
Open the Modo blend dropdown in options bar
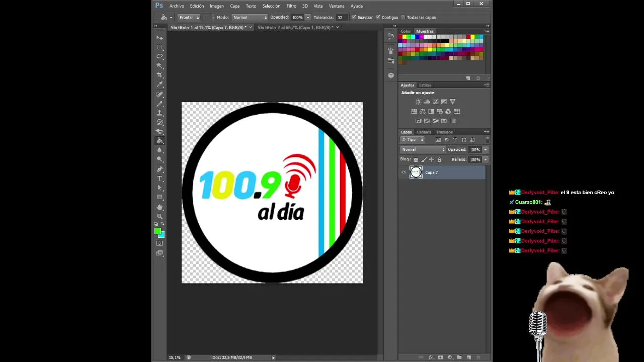click(x=250, y=17)
